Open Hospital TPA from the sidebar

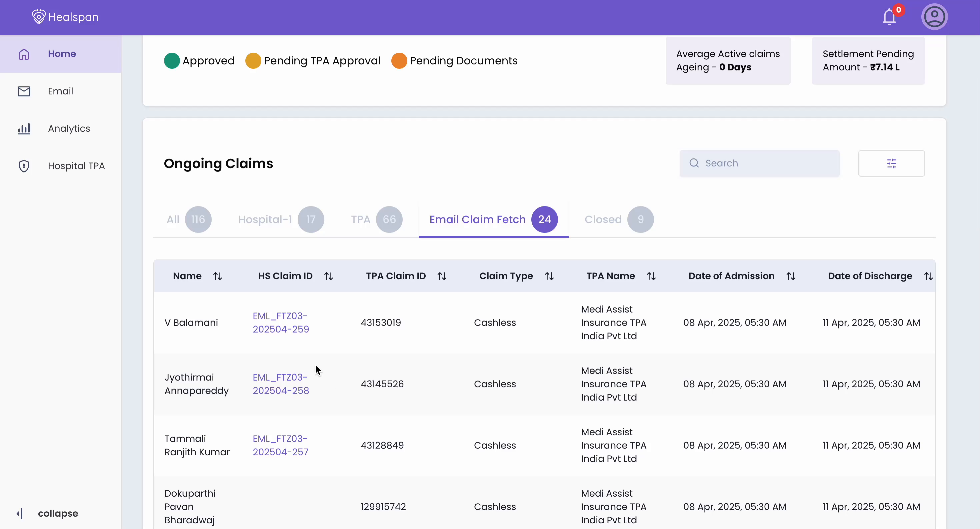point(76,165)
